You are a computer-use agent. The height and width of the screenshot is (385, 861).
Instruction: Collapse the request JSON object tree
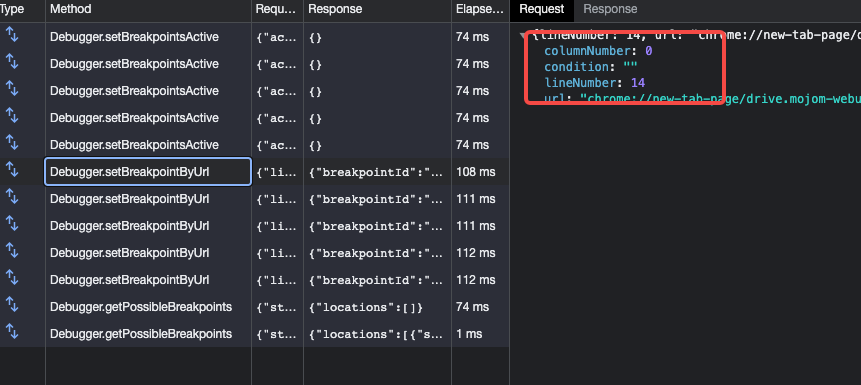tap(522, 35)
